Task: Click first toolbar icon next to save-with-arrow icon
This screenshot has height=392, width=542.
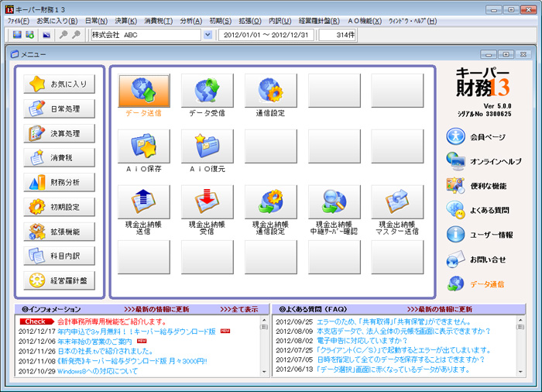Action: [17, 35]
